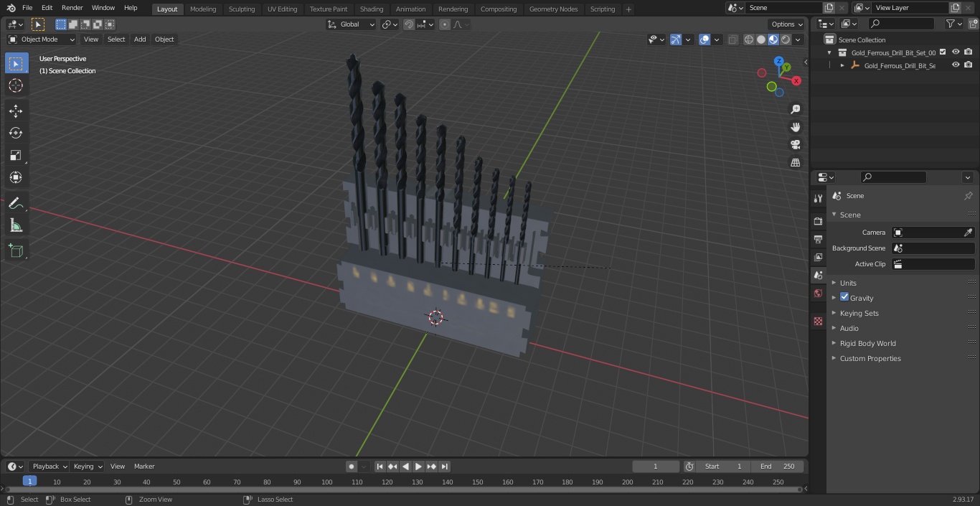Screen dimensions: 980x506
Task: Pin the Scene properties panel
Action: pyautogui.click(x=968, y=196)
